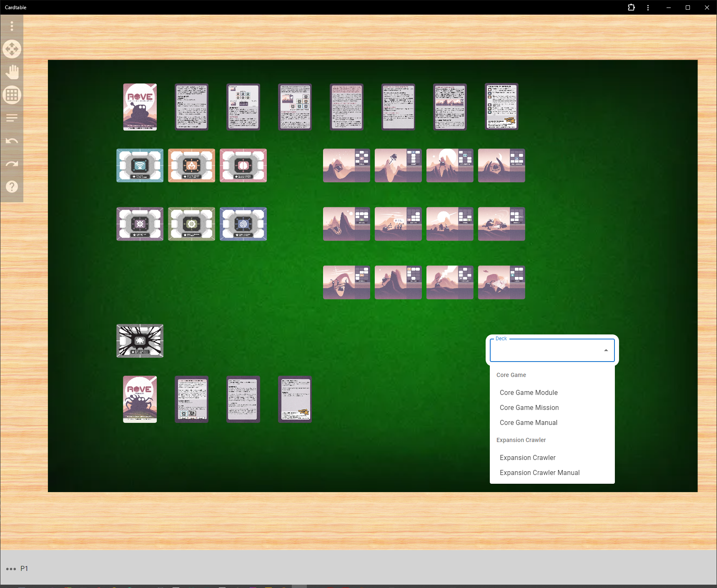The height and width of the screenshot is (588, 717).
Task: Select the black cracked crawler card
Action: [x=140, y=341]
